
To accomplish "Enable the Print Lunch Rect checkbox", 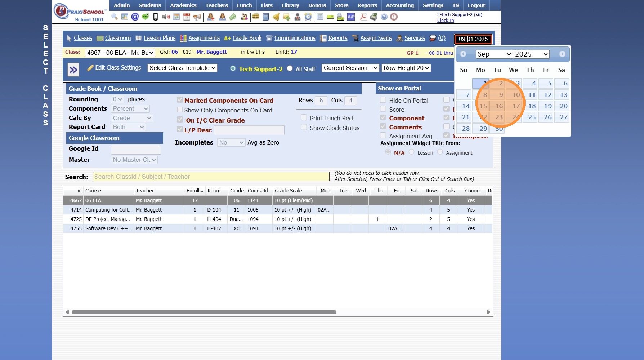I will 304,117.
